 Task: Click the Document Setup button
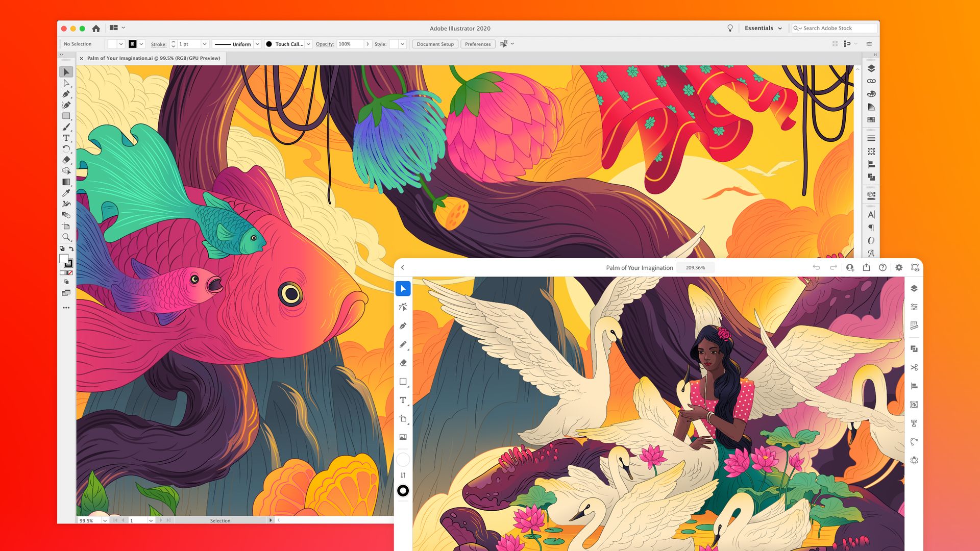[435, 44]
